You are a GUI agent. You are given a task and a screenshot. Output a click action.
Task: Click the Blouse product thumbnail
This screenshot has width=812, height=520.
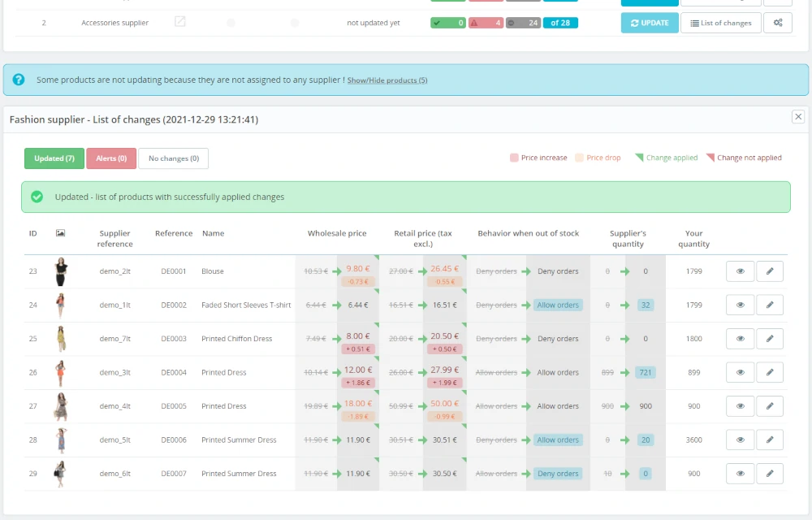(60, 271)
